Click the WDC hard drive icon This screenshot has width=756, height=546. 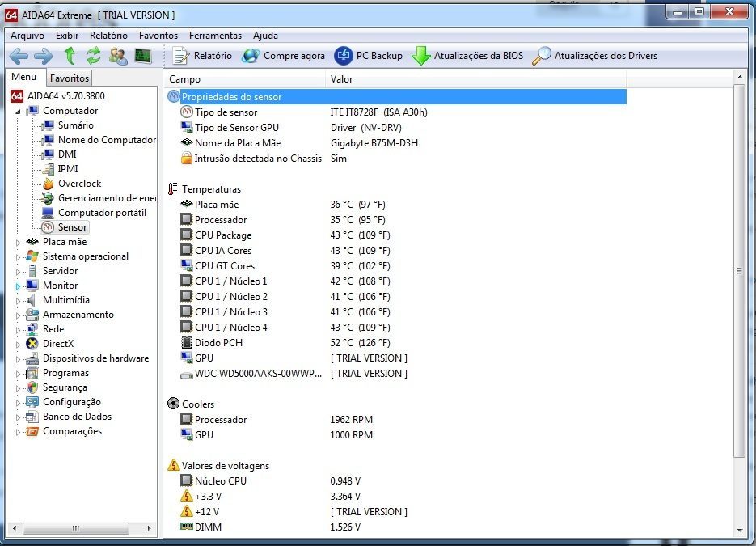187,375
